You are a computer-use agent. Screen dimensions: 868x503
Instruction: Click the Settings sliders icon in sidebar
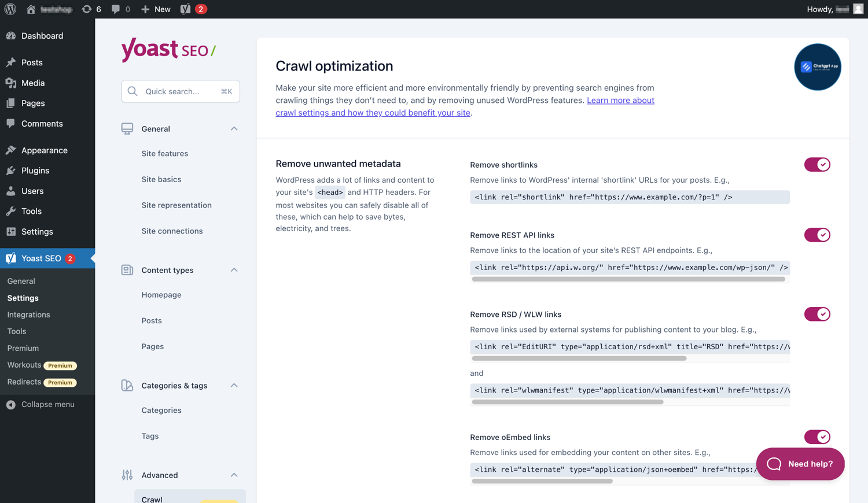pos(11,231)
